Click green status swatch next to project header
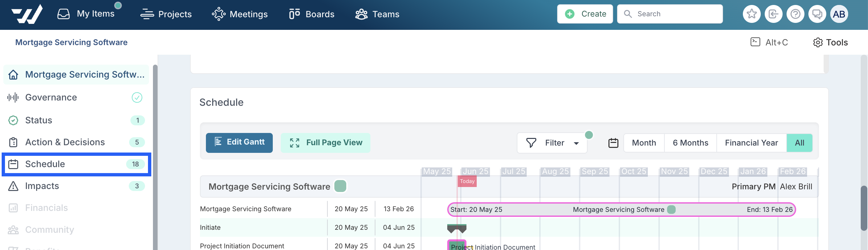The image size is (868, 250). 340,186
